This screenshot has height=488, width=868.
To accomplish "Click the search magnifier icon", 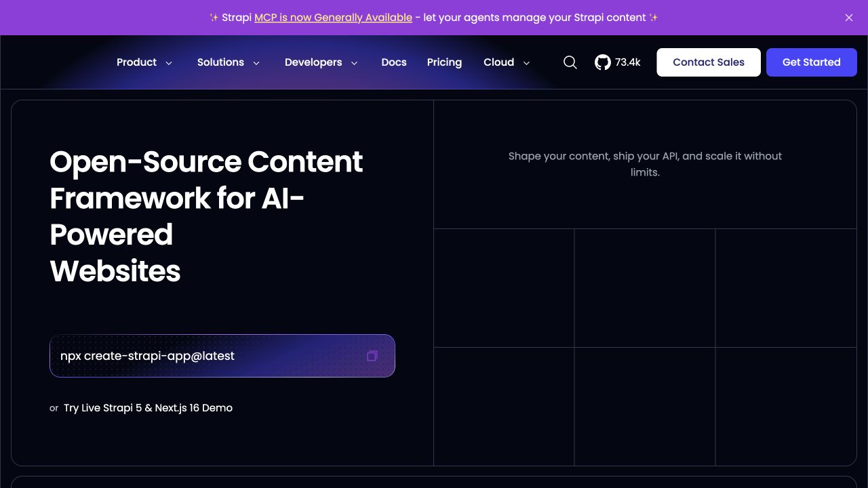I will click(x=570, y=62).
